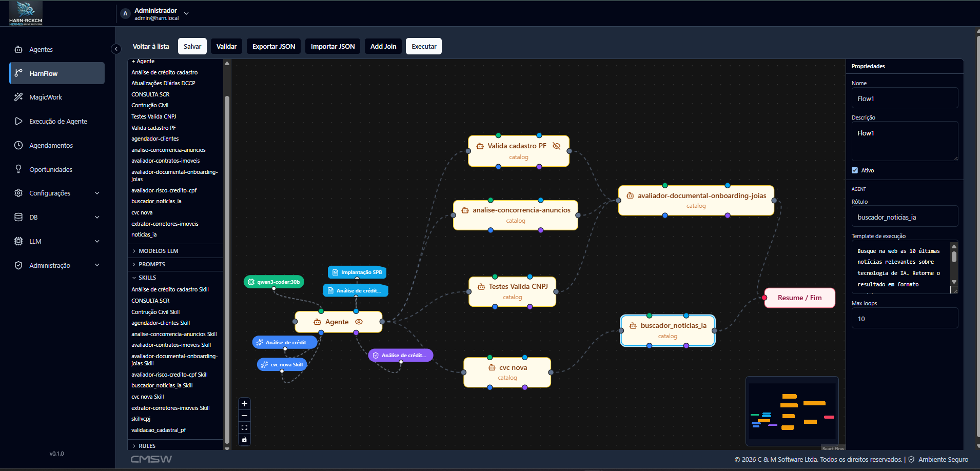Select the qwen3-coder:30b model node
The height and width of the screenshot is (471, 980).
coord(274,282)
